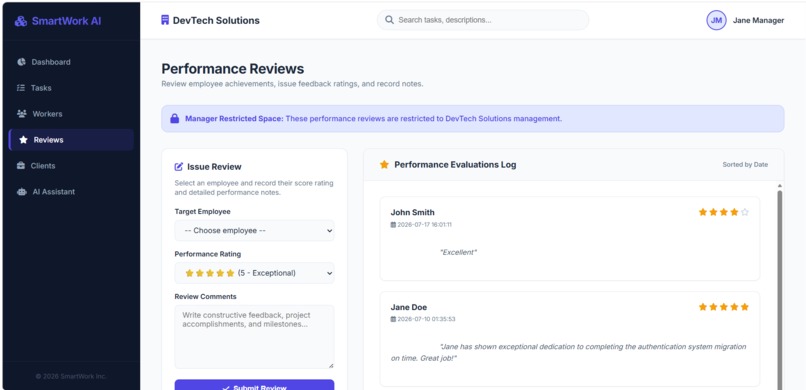The width and height of the screenshot is (806, 390).
Task: Click the scrollbar up arrow in log
Action: click(x=780, y=185)
